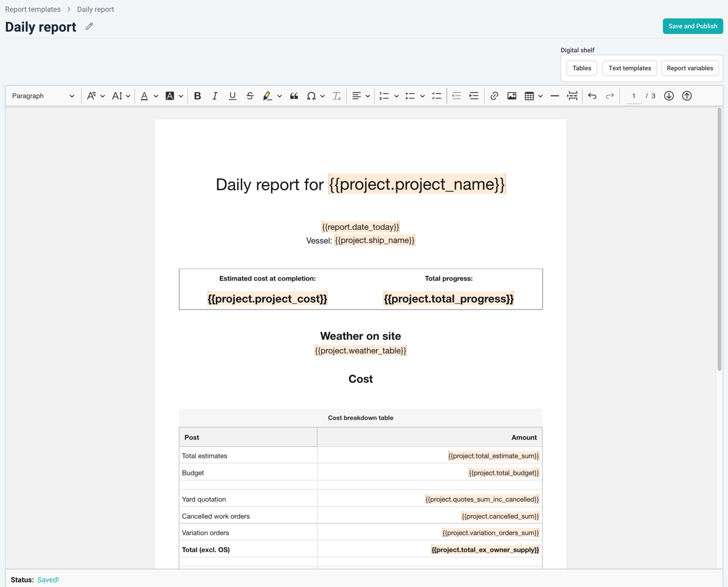Select the {{project.project_cost}} variable
This screenshot has height=587, width=728.
(267, 299)
